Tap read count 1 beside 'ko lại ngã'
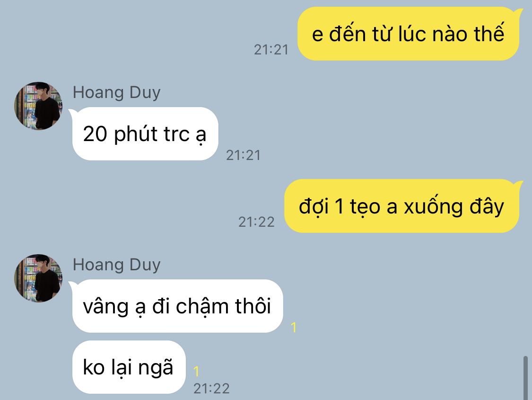Viewport: 532px width, 400px height. [x=196, y=372]
